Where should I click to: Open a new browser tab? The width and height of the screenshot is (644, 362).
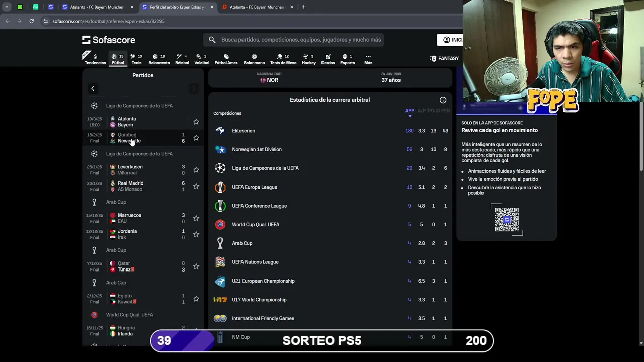pyautogui.click(x=303, y=7)
